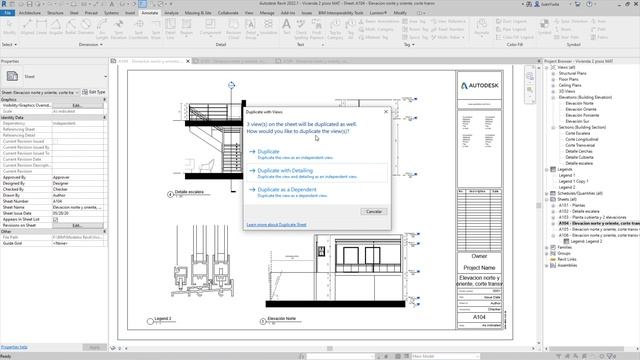Click Edit button for Revisions on Sheet
Screen dimensions: 640x360
78,225
